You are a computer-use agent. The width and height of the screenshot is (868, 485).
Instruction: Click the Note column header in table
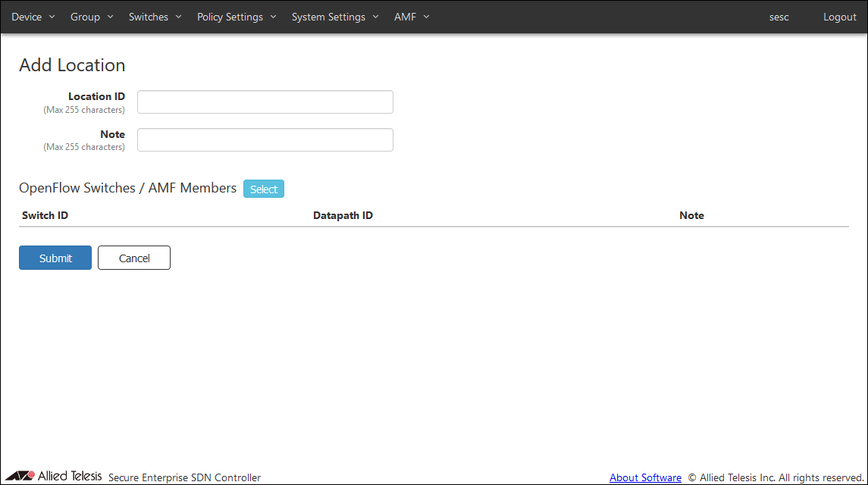[691, 215]
